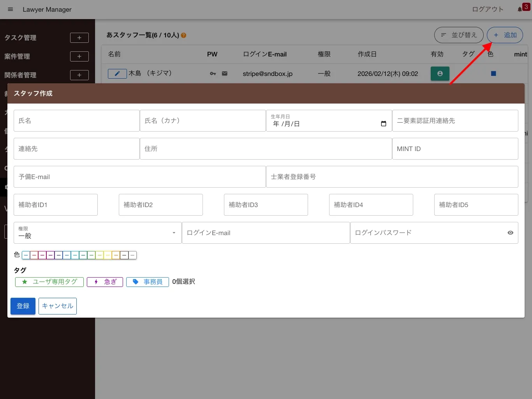The width and height of the screenshot is (532, 399).
Task: Click the キャンセル button
Action: click(x=58, y=306)
